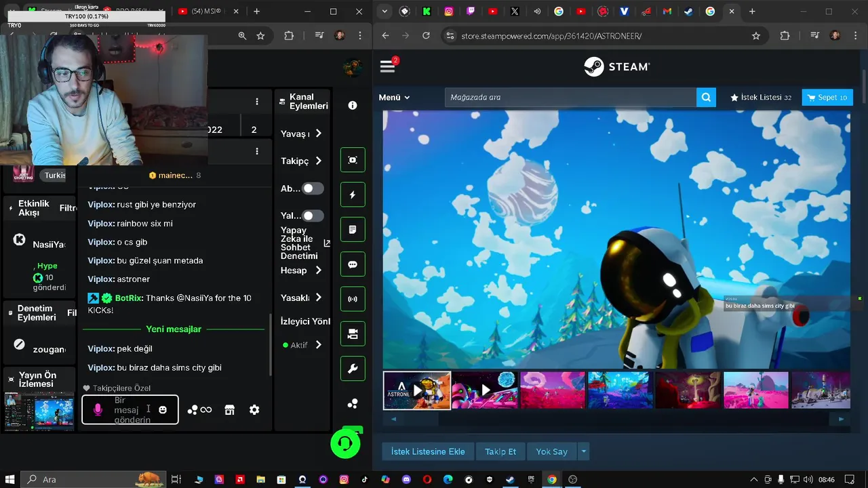Image resolution: width=868 pixels, height=488 pixels.
Task: Bookmark the Steam page with star icon
Action: [x=756, y=36]
